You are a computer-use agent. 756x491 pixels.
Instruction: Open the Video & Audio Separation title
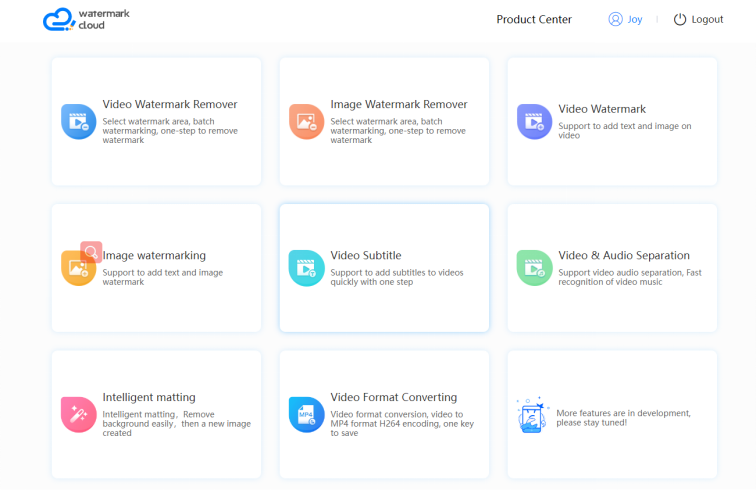(x=624, y=255)
